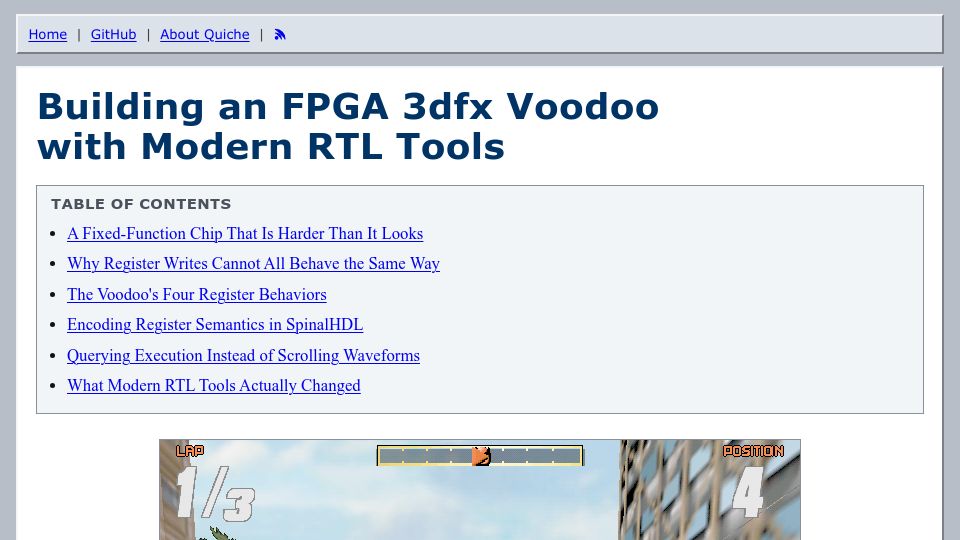
Task: Open the RSS feed icon
Action: 280,35
